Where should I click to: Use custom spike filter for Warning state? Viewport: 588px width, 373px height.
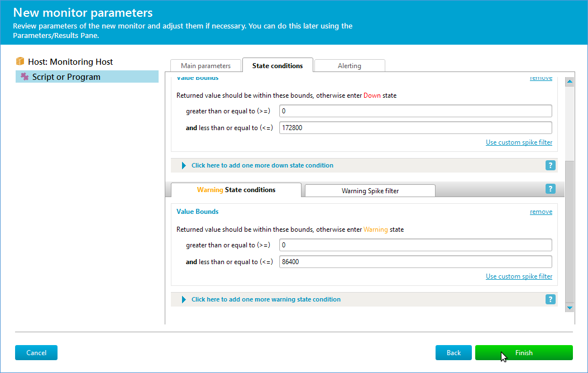click(x=519, y=276)
